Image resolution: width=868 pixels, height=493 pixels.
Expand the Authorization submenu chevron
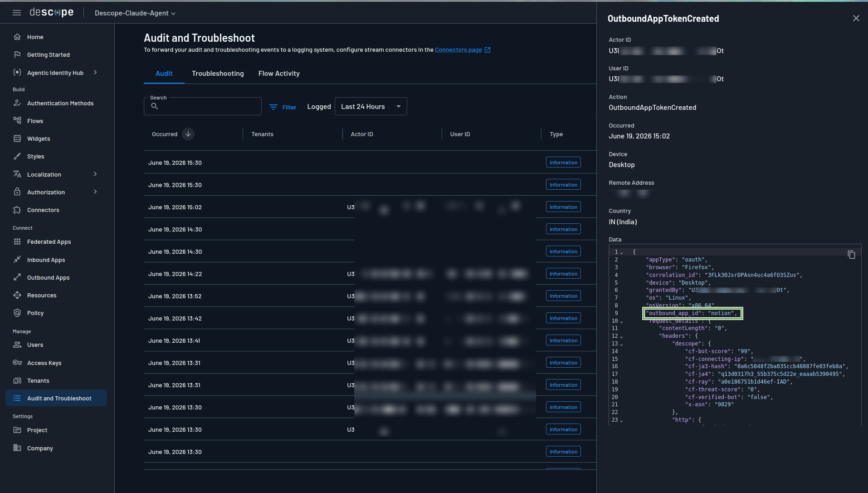pos(95,192)
